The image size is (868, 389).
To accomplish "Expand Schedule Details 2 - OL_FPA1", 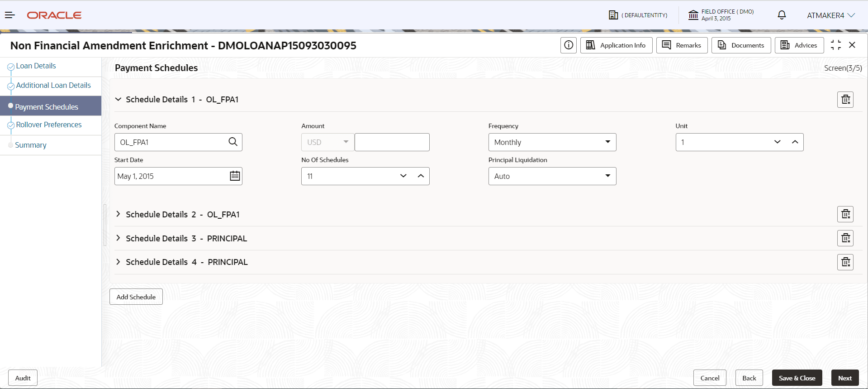I will (x=118, y=214).
